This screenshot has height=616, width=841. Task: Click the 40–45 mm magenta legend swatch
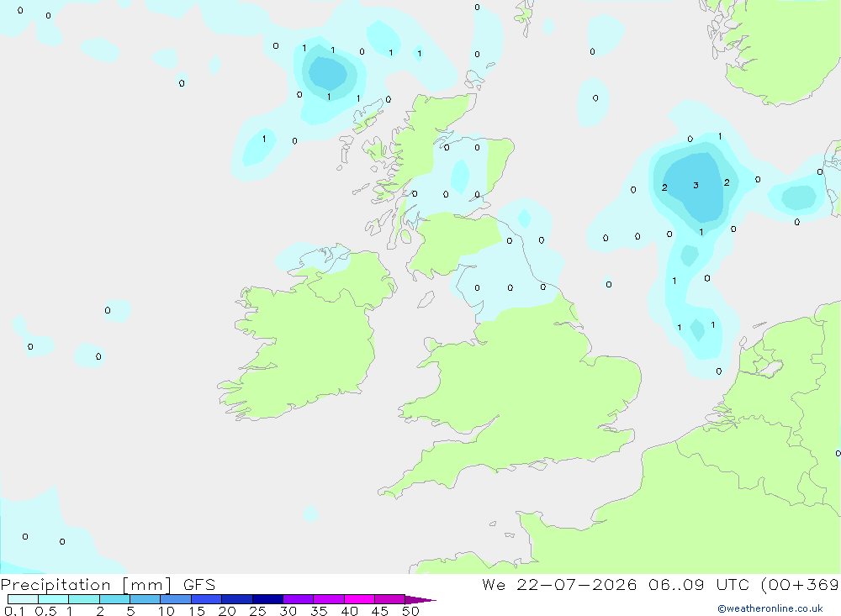(x=359, y=599)
